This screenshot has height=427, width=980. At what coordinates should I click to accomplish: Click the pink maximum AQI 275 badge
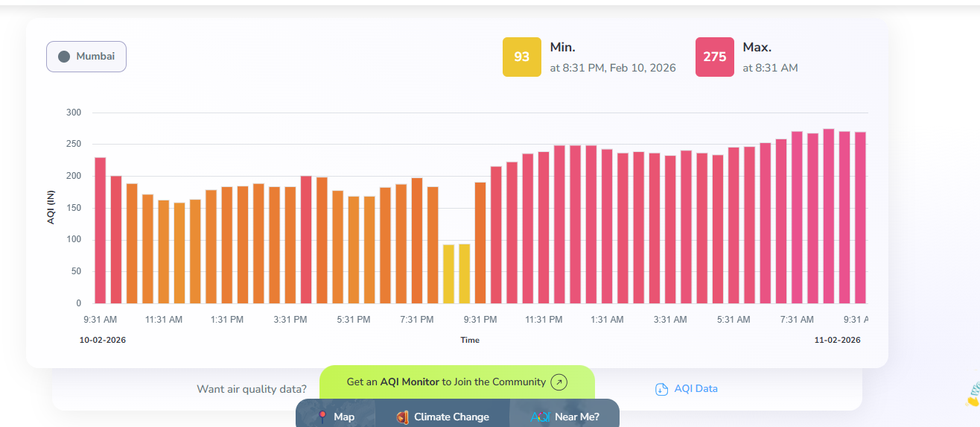click(x=714, y=57)
